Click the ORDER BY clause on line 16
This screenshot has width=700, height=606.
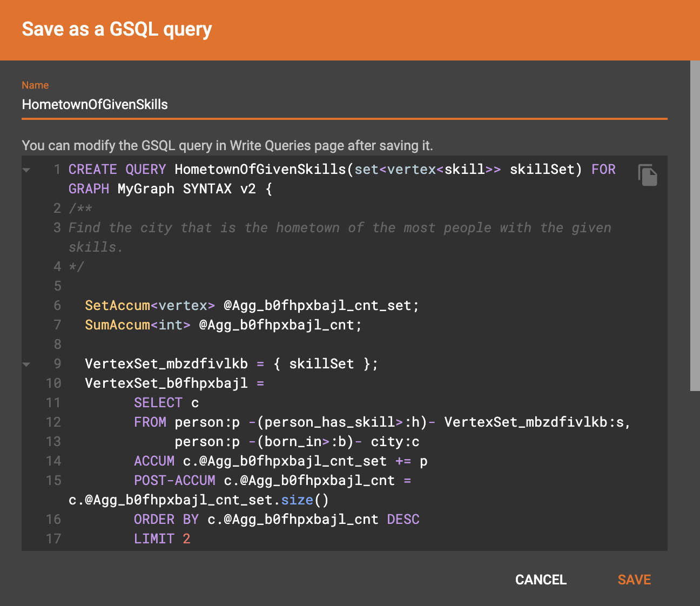166,520
